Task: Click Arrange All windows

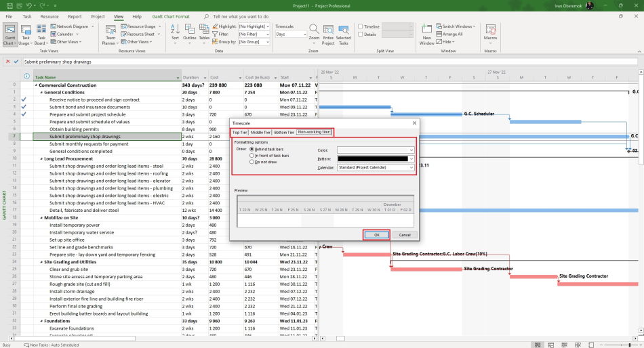Action: click(449, 34)
